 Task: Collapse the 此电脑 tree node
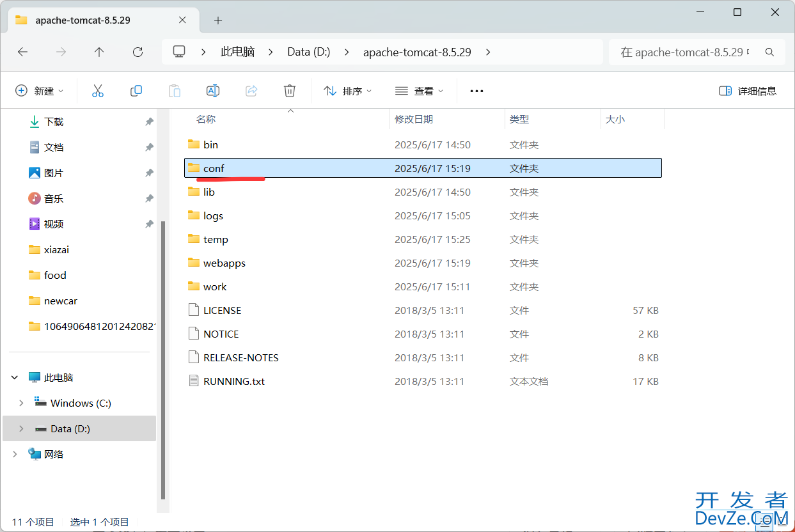(15, 377)
